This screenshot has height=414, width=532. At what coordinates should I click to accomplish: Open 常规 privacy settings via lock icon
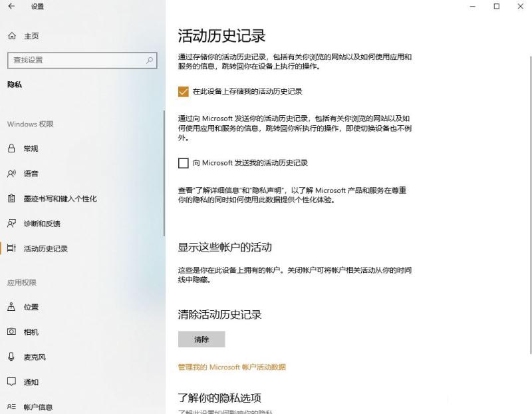pos(11,148)
